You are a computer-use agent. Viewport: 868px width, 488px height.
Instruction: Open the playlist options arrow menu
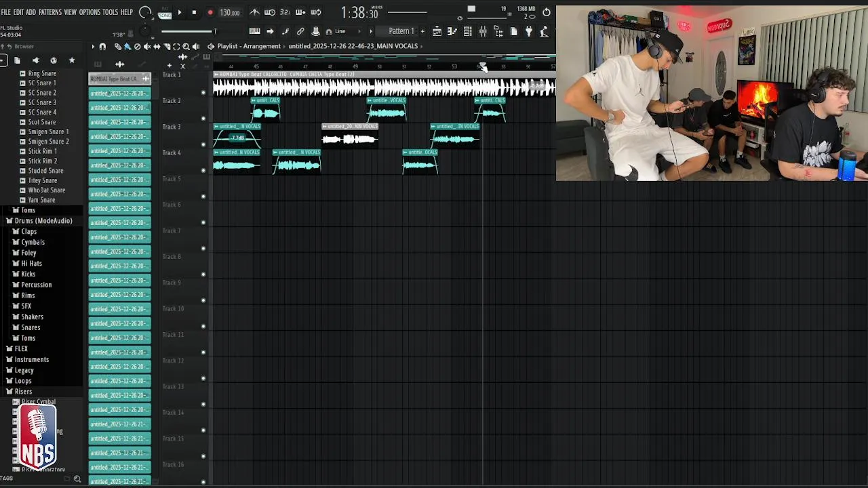pos(93,47)
